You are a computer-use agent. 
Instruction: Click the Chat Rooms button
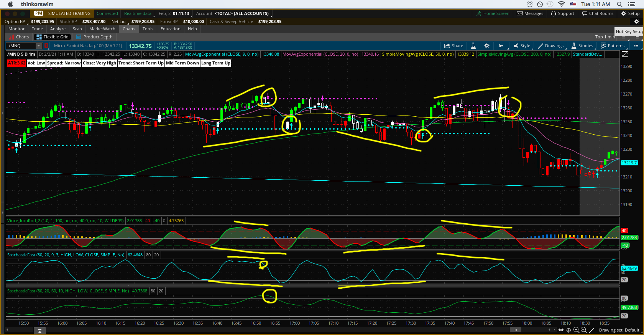point(598,13)
